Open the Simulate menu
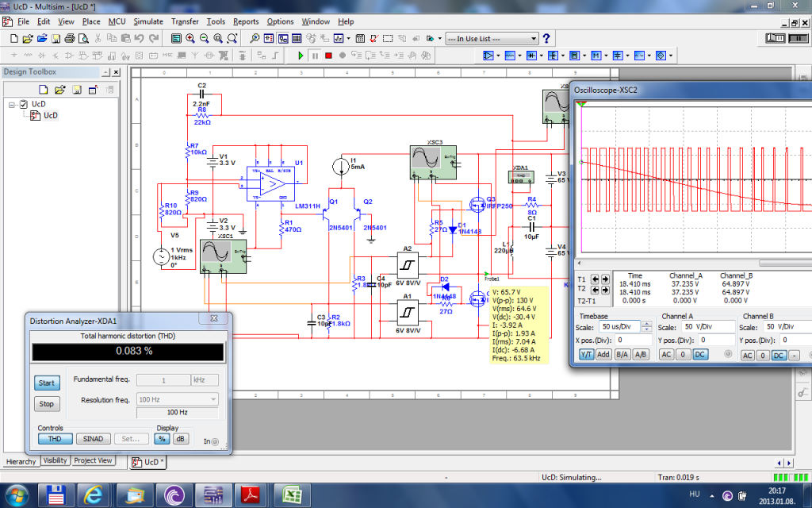Image resolution: width=812 pixels, height=508 pixels. [148, 21]
